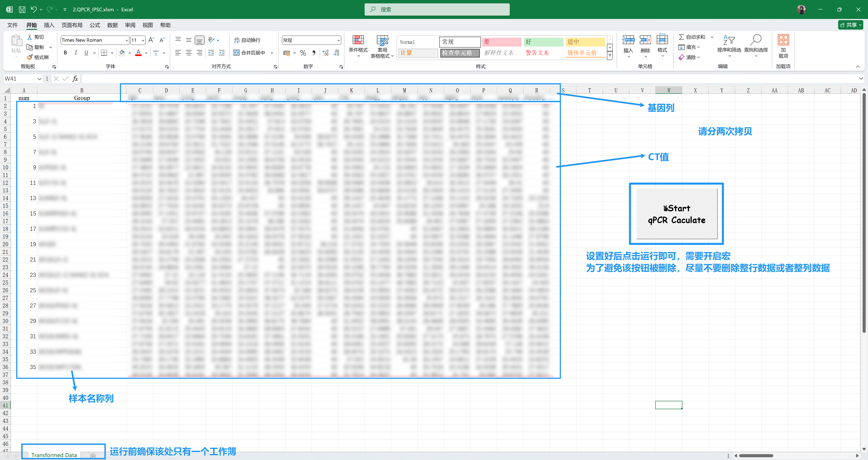Screen dimensions: 868x460
Task: Click the 搜索 search box
Action: pyautogui.click(x=437, y=9)
